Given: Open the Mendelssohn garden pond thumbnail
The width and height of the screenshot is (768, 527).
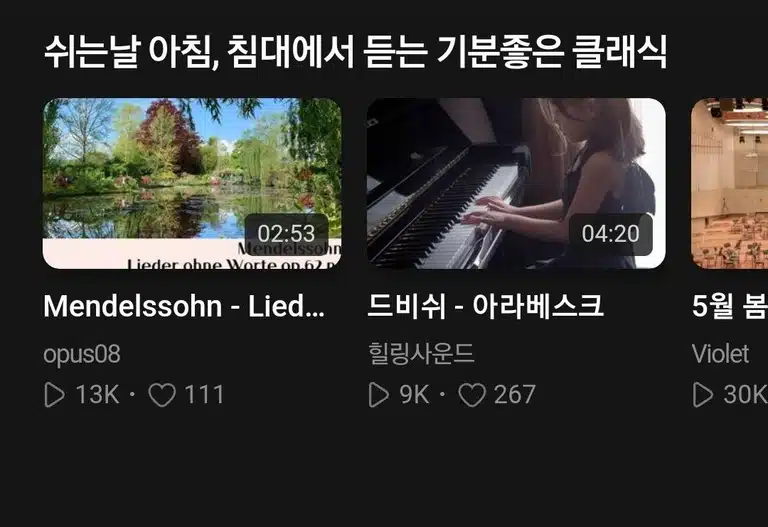Looking at the screenshot, I should point(192,183).
